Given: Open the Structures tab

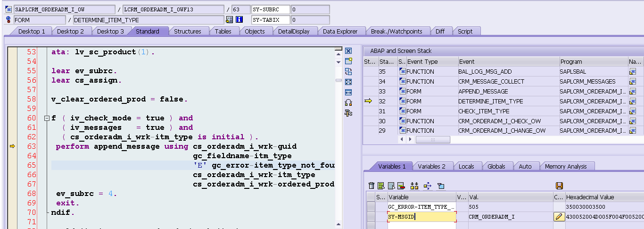Looking at the screenshot, I should coord(188,31).
